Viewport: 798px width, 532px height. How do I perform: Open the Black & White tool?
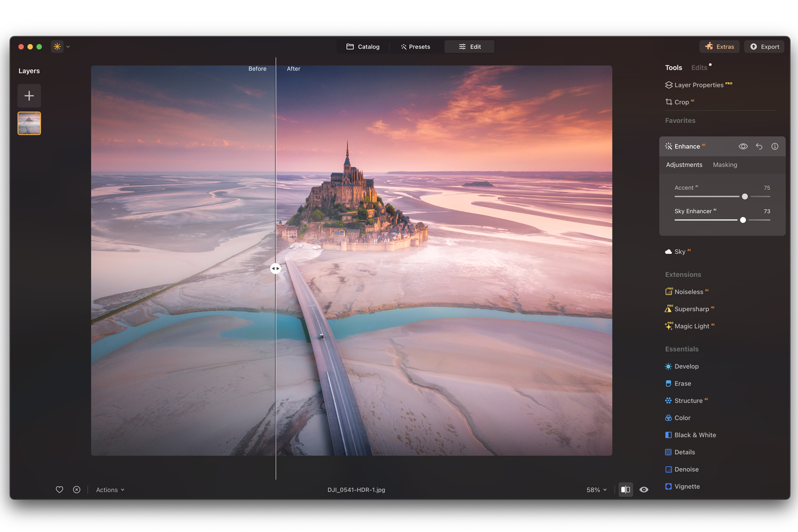pos(691,435)
